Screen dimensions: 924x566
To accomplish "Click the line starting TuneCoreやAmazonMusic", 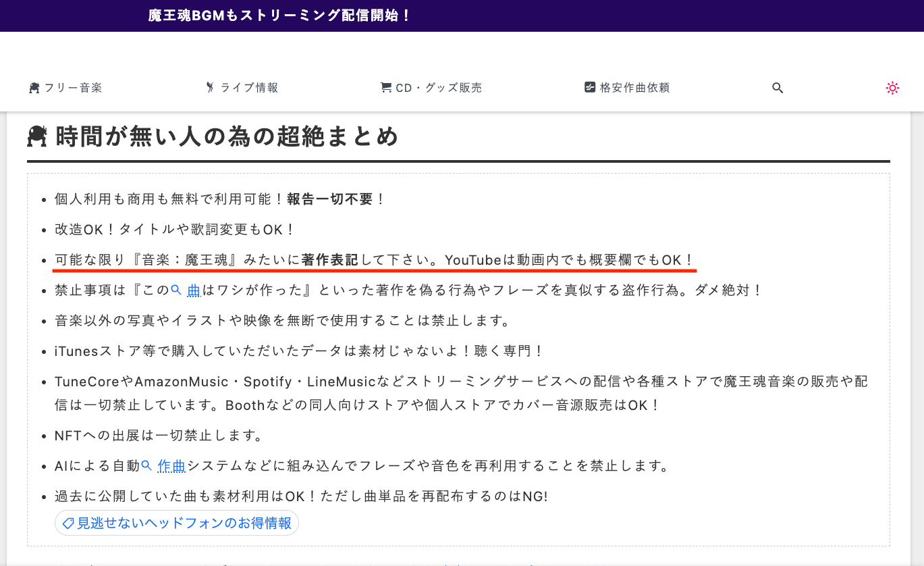I will (462, 394).
